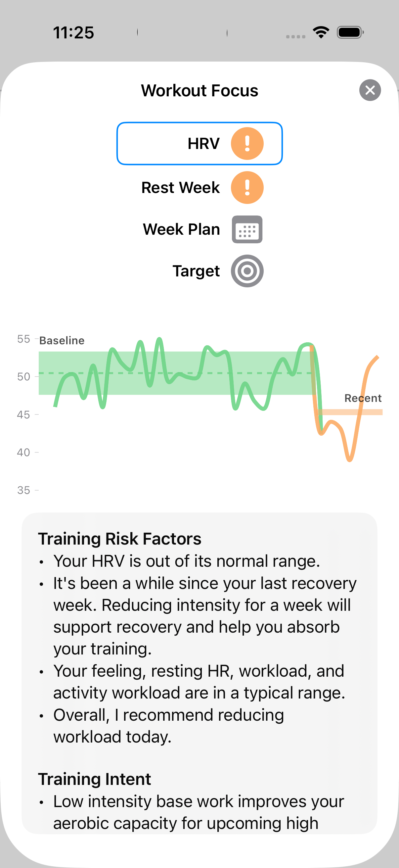Tap the Baseline chart label

point(62,341)
